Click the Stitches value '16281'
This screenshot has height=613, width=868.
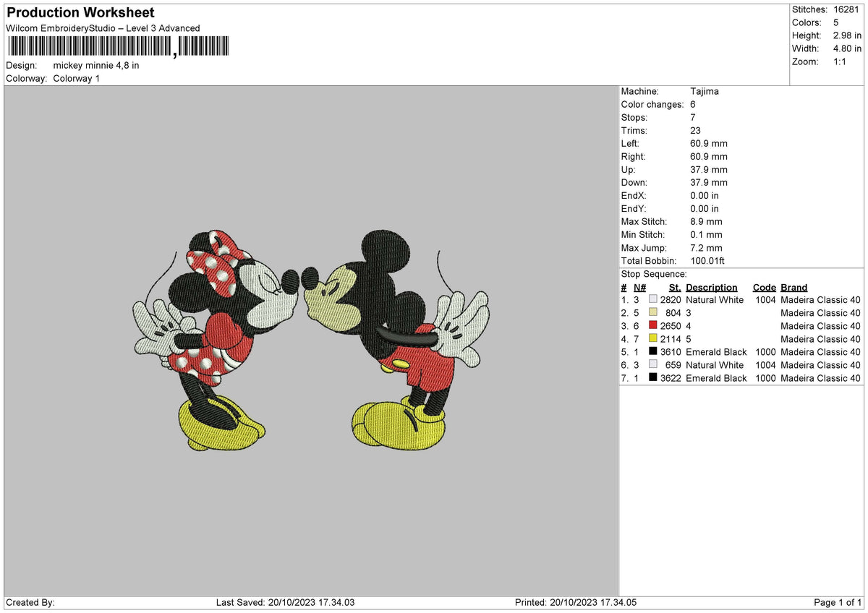[x=847, y=9]
